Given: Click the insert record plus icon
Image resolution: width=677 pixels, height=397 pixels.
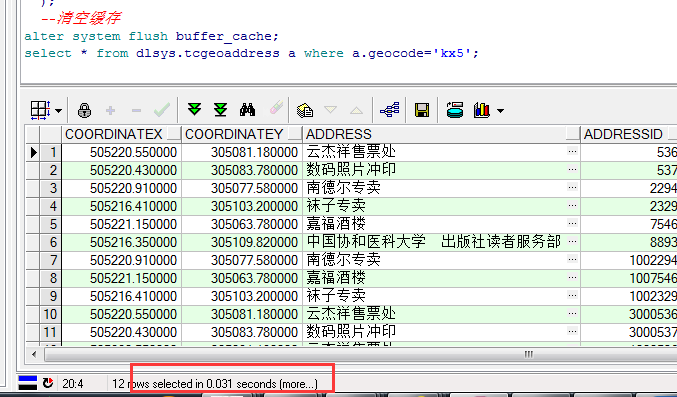Looking at the screenshot, I should click(111, 111).
